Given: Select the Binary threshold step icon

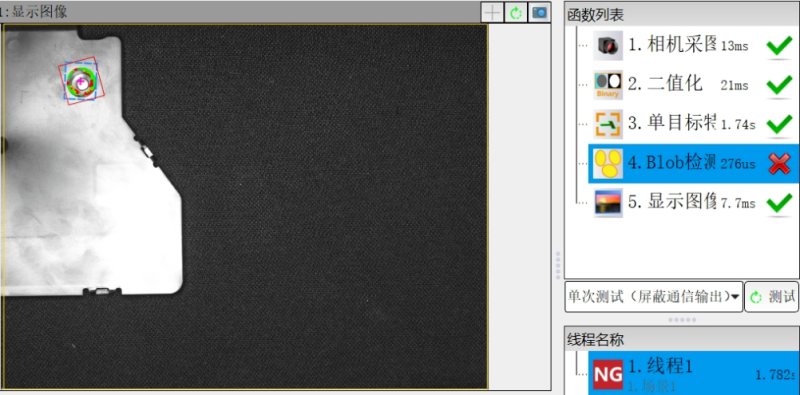Looking at the screenshot, I should pos(608,85).
